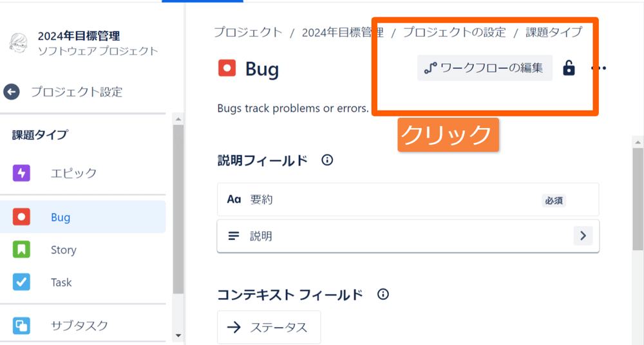644x345 pixels.
Task: Click the info icon beside コンテキスト フィールド
Action: tap(383, 294)
